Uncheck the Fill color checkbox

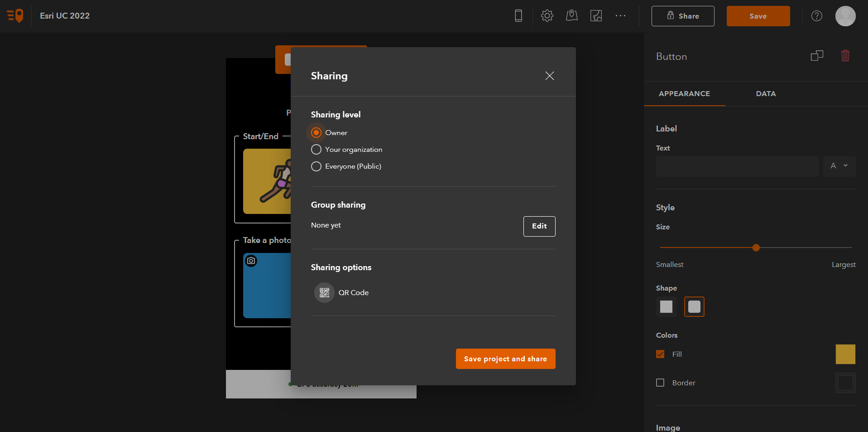[660, 354]
